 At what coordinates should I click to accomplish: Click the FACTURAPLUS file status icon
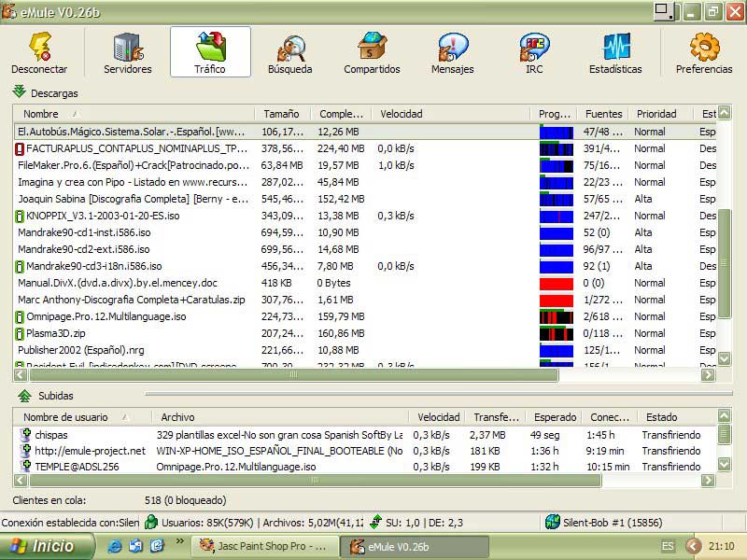[x=20, y=149]
